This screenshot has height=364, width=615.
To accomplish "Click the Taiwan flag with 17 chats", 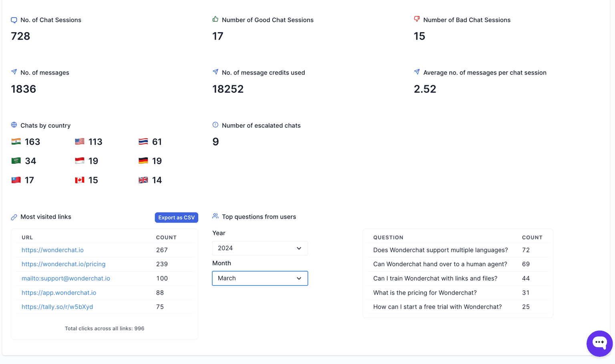I will tap(16, 180).
